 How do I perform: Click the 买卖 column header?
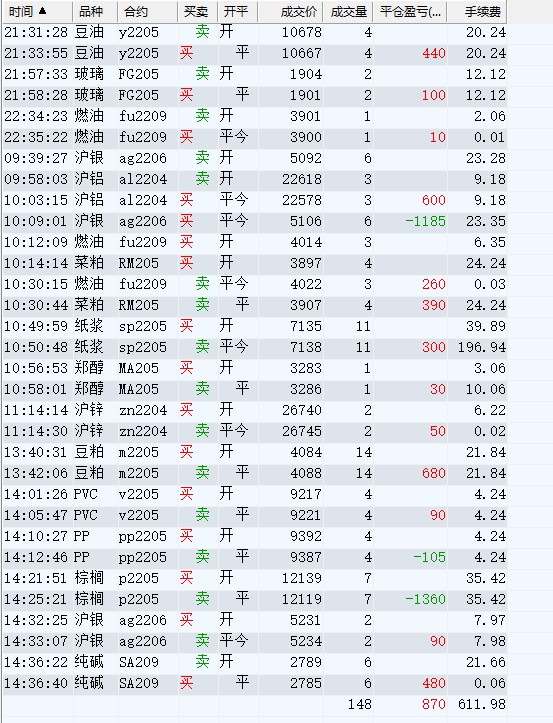click(198, 12)
